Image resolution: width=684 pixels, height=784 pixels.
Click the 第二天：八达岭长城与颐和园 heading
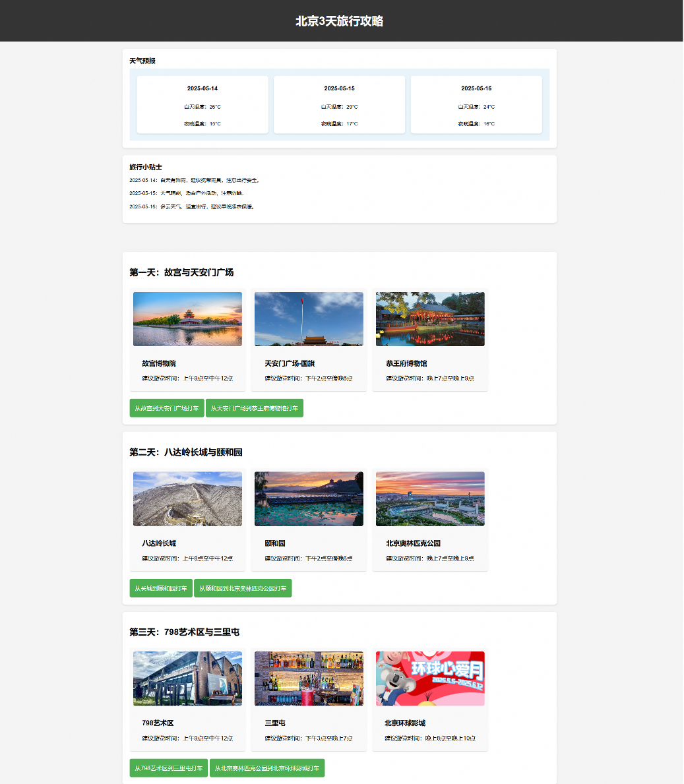186,452
